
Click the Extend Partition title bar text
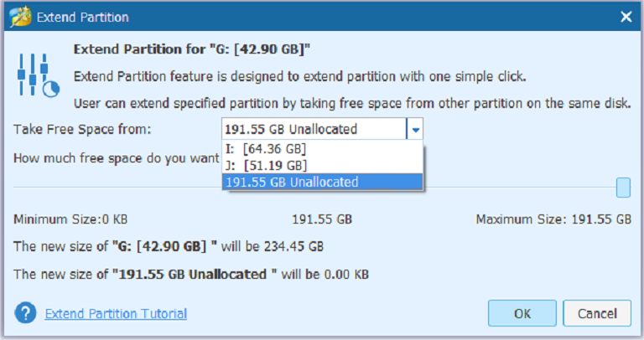82,18
